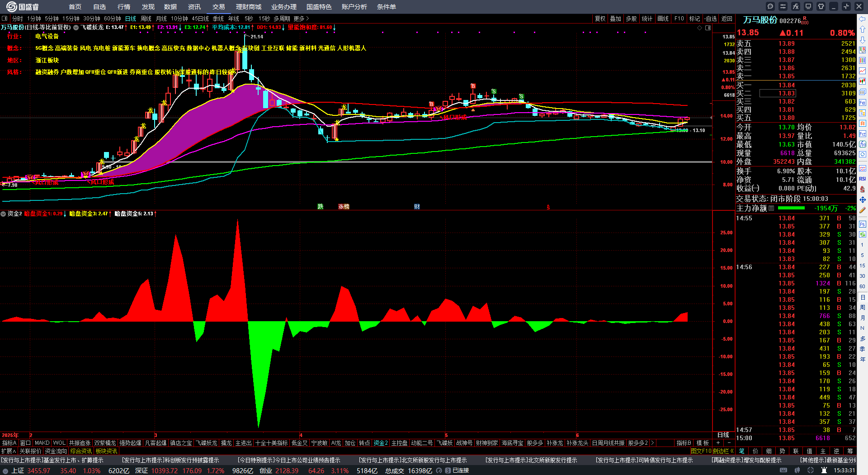Click the small list icon beside 主力净额
868x475 pixels.
771,208
